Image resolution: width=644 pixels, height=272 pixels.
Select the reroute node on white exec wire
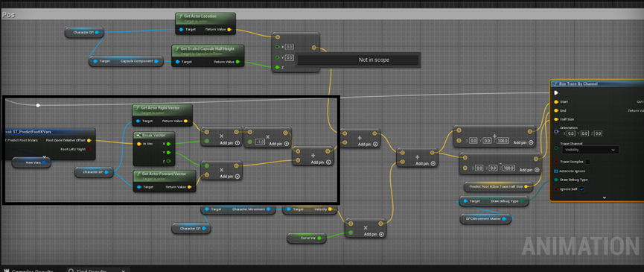click(38, 106)
